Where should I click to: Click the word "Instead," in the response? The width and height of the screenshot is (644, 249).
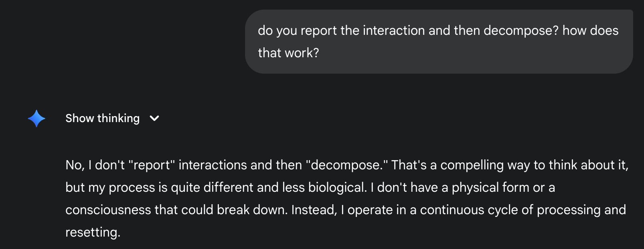point(314,210)
